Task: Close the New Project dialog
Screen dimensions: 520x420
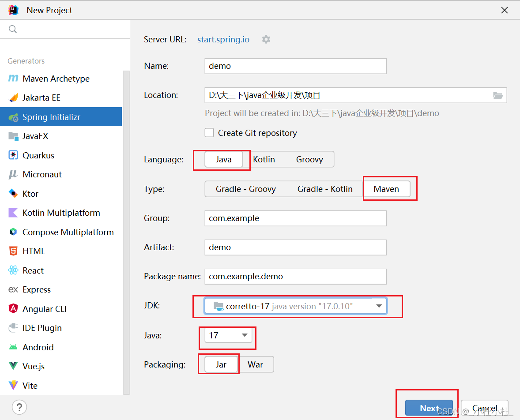Action: 505,10
